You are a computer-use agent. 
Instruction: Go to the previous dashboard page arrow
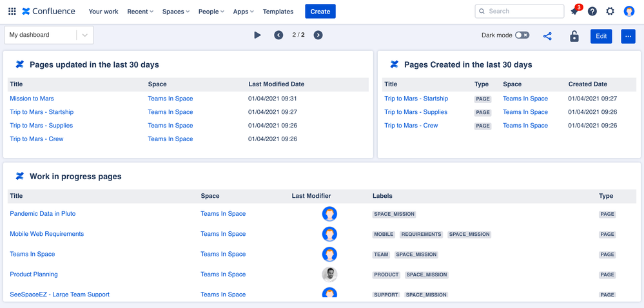tap(278, 35)
